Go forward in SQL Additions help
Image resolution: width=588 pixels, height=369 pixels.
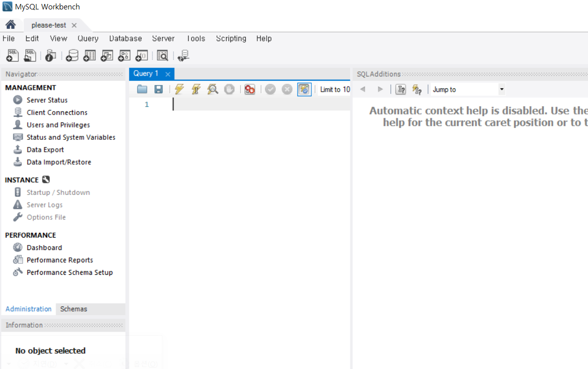tap(380, 89)
